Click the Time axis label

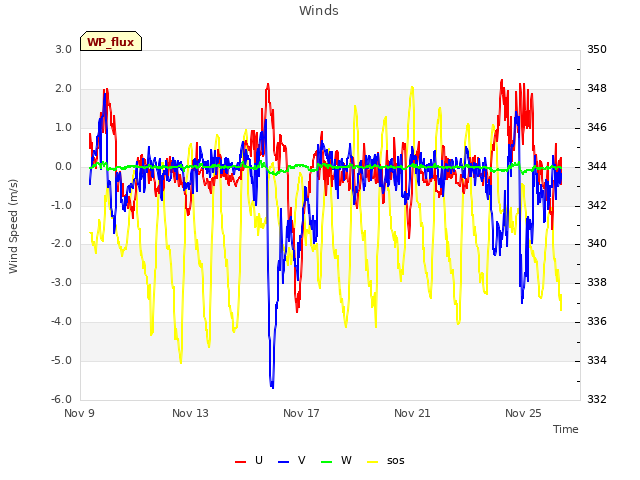pyautogui.click(x=566, y=429)
